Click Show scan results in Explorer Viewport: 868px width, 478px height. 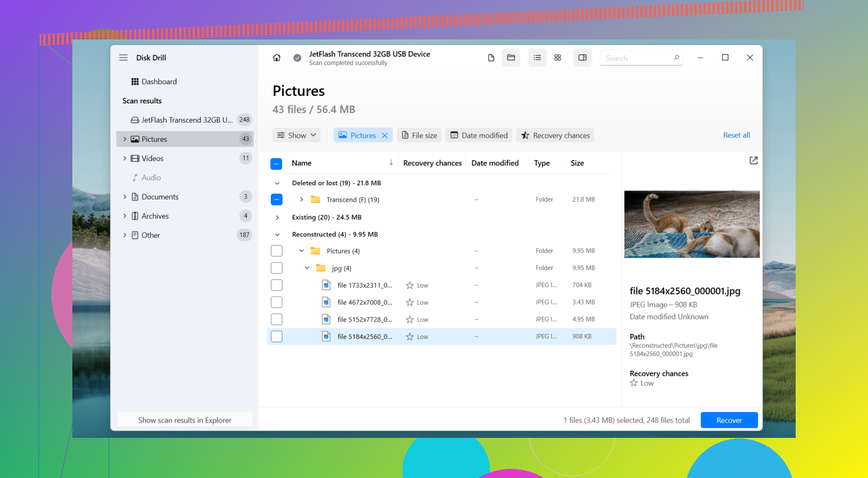click(185, 420)
